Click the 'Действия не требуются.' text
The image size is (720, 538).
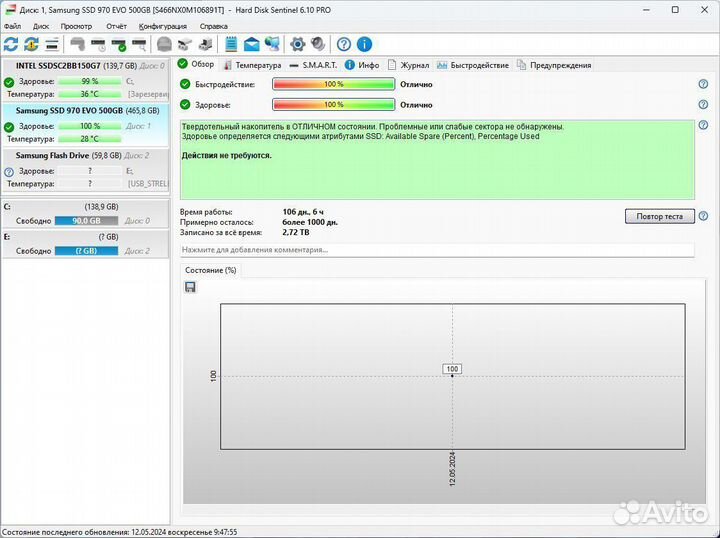[x=226, y=156]
